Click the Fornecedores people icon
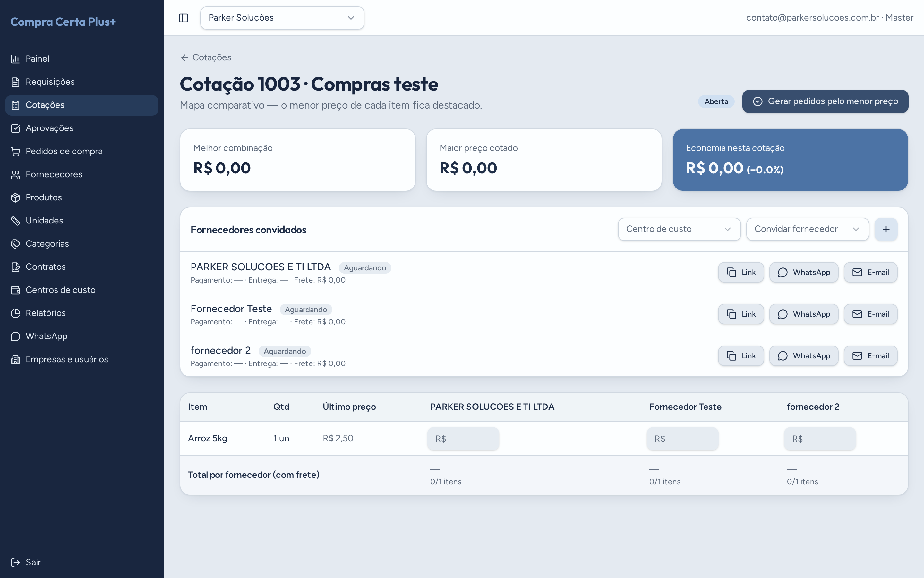The height and width of the screenshot is (578, 924). click(x=15, y=175)
